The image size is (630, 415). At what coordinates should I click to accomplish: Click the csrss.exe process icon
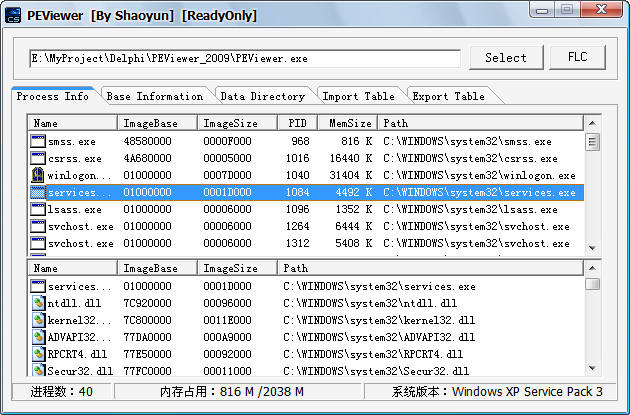point(38,158)
